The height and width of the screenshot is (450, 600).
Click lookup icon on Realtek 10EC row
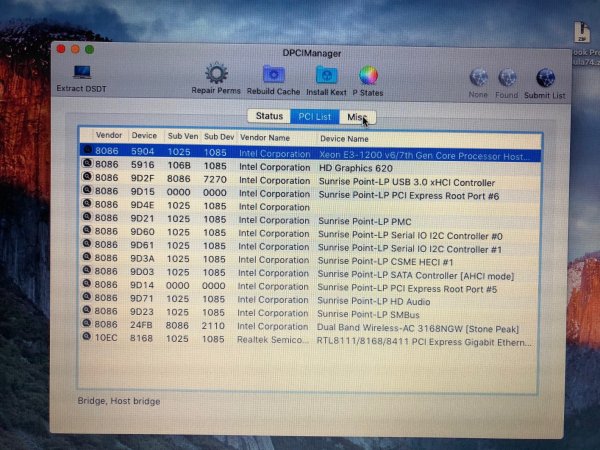87,336
